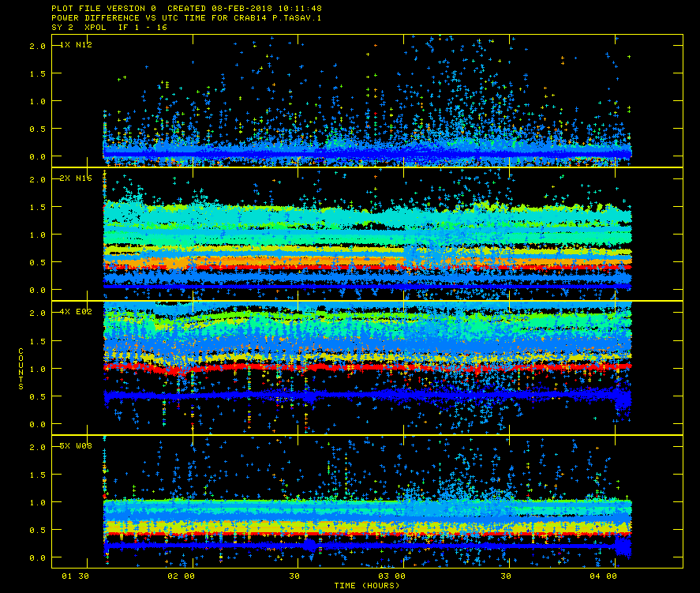Select the 01 30 time tick label
The width and height of the screenshot is (700, 593).
coord(75,576)
